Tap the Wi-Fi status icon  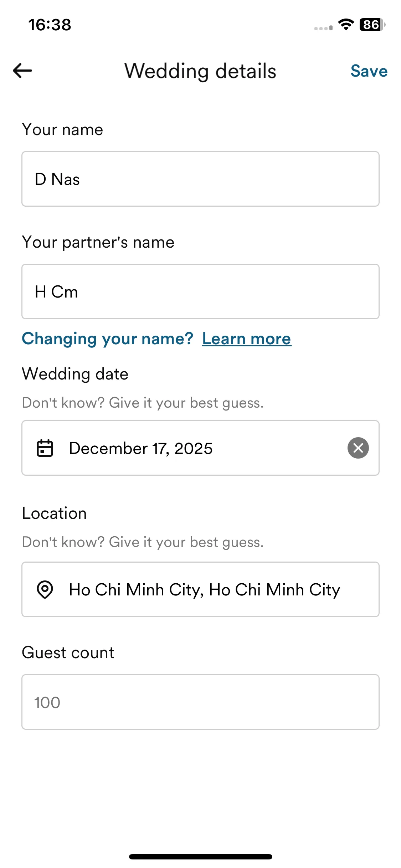coord(345,25)
